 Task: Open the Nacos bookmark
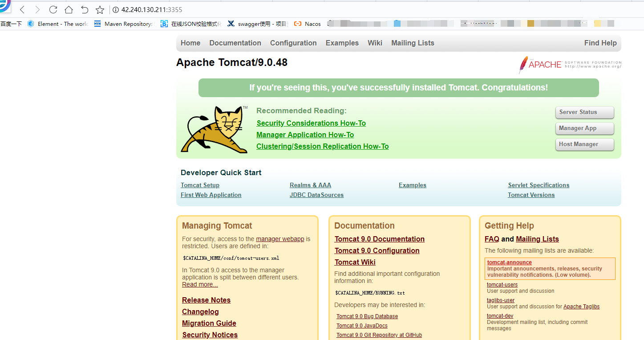308,24
